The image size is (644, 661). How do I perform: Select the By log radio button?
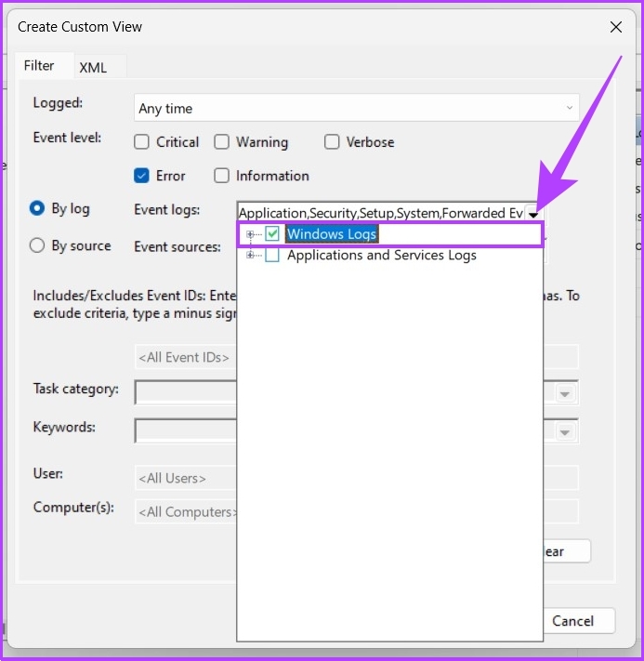click(x=37, y=208)
